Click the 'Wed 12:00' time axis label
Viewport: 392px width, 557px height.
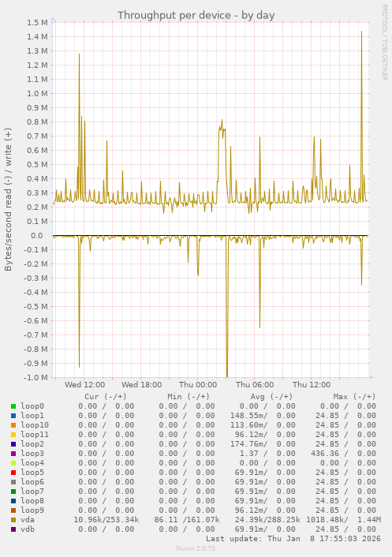click(85, 385)
